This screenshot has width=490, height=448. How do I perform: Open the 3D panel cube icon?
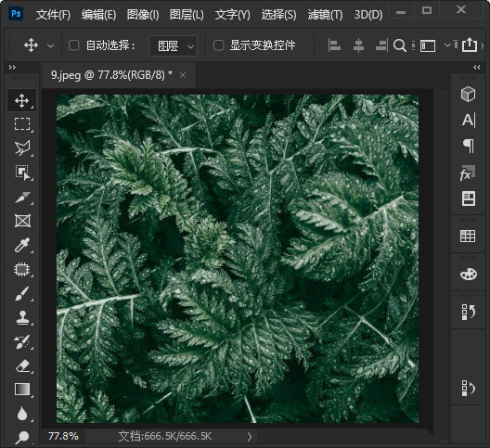click(468, 94)
